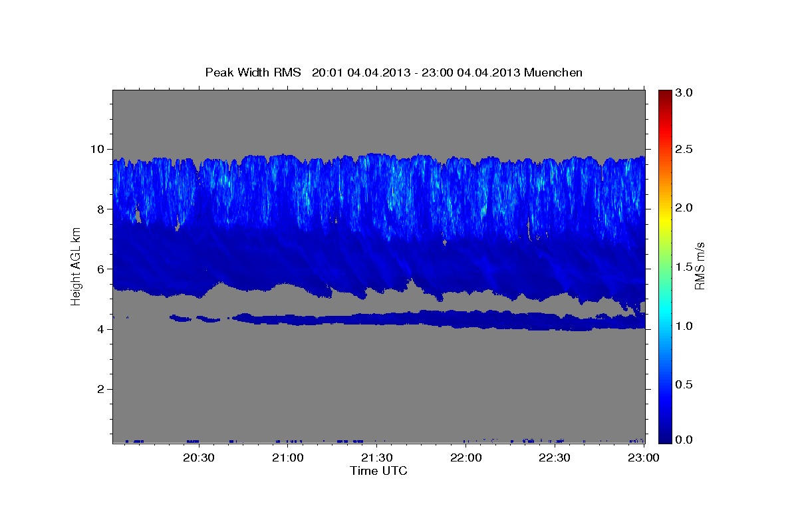Click the '21:30' time axis label
Screen dimensions: 798x532
[377, 458]
